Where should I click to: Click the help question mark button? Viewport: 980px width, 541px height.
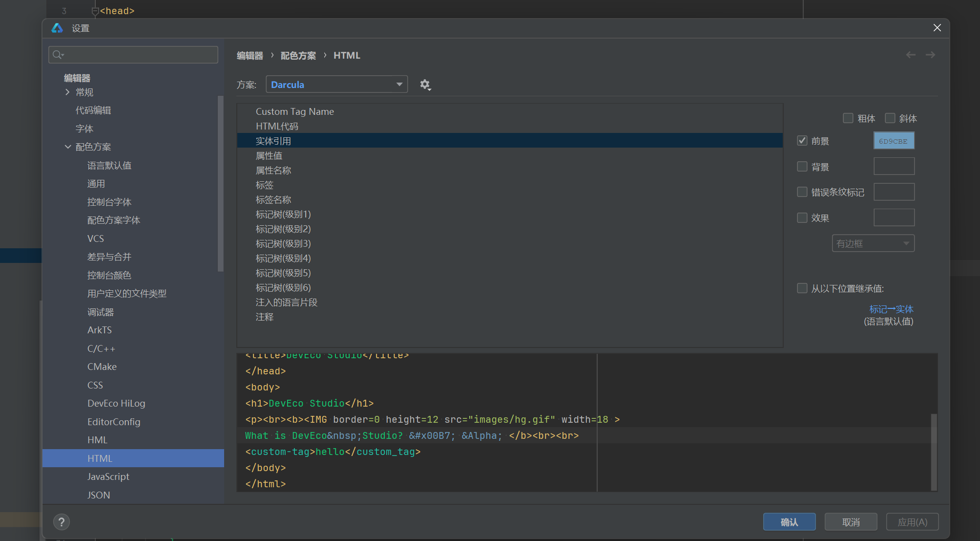(x=62, y=522)
